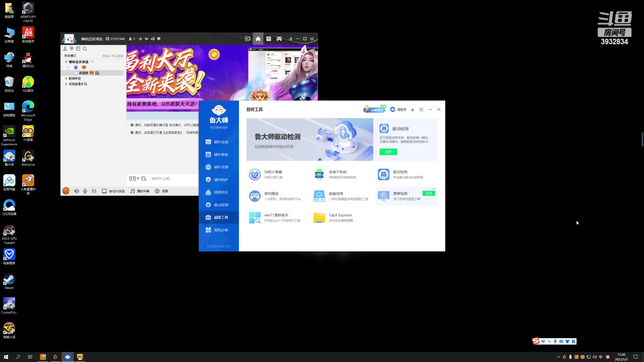Open 游戏精选 game selection tool

[x=275, y=196]
